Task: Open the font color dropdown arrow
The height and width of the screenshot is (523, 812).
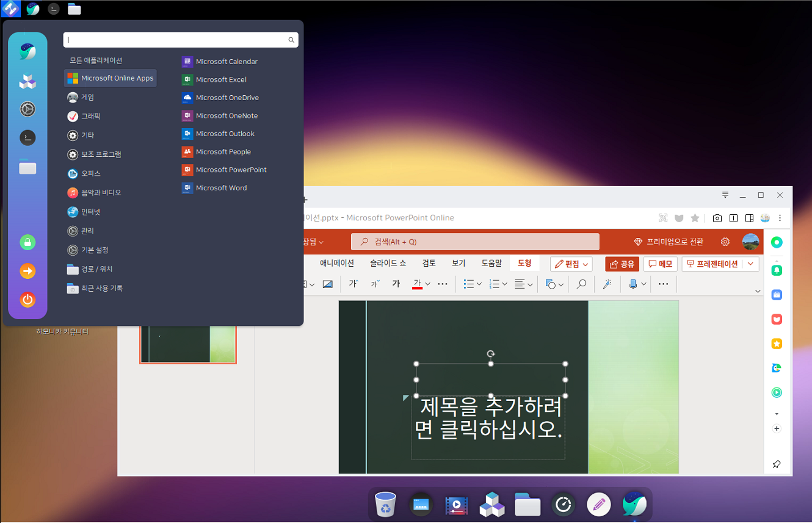Action: coord(427,284)
